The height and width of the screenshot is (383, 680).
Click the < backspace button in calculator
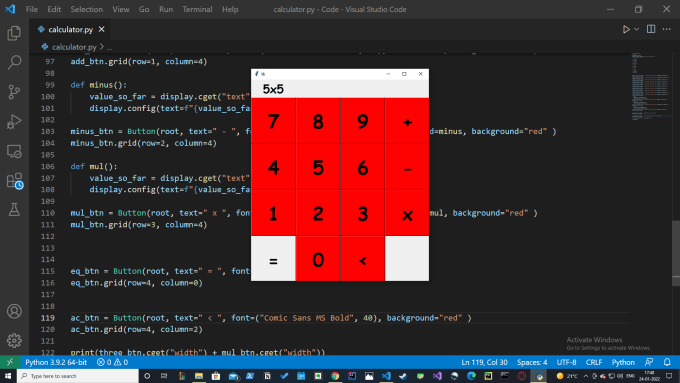363,259
